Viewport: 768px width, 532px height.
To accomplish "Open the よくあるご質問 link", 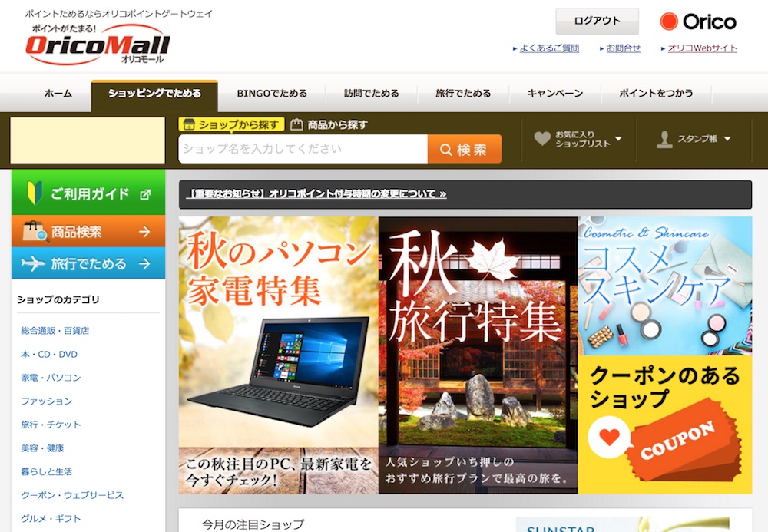I will click(x=549, y=48).
